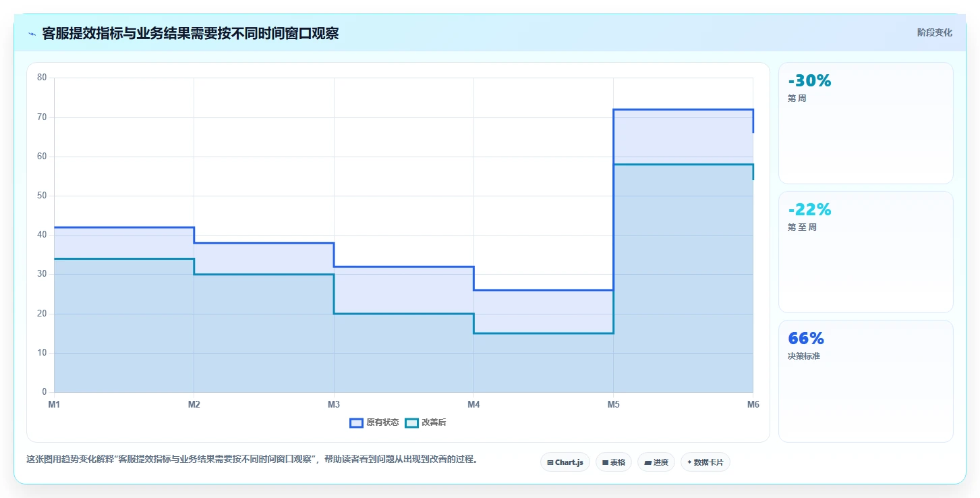
Task: Click the M5 axis label
Action: pos(613,404)
